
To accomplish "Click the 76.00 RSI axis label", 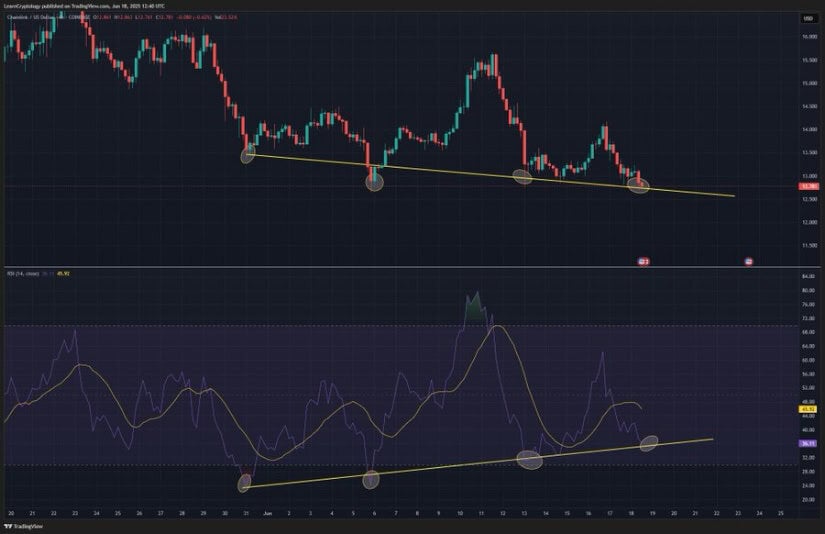I will tap(809, 305).
